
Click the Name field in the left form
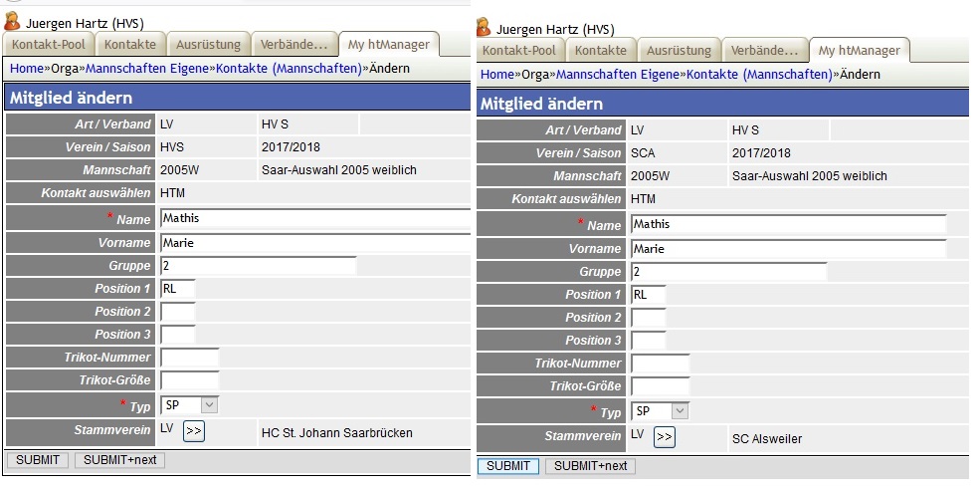pos(313,218)
